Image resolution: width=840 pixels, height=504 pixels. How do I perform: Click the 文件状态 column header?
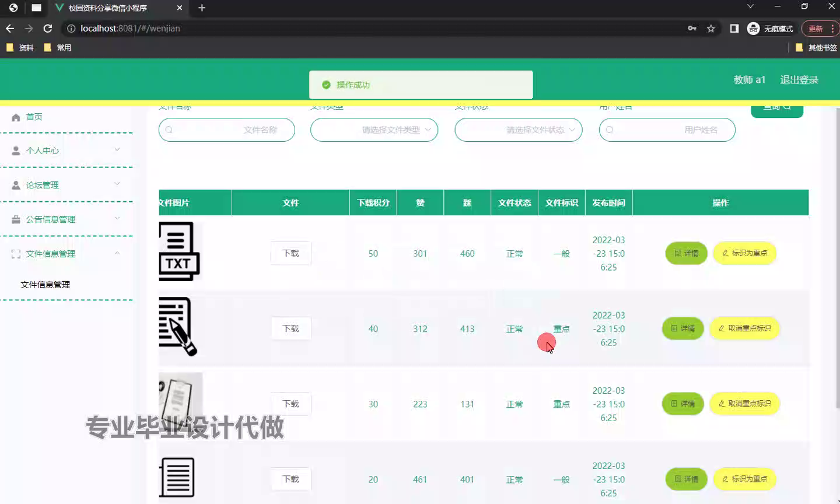tap(514, 202)
